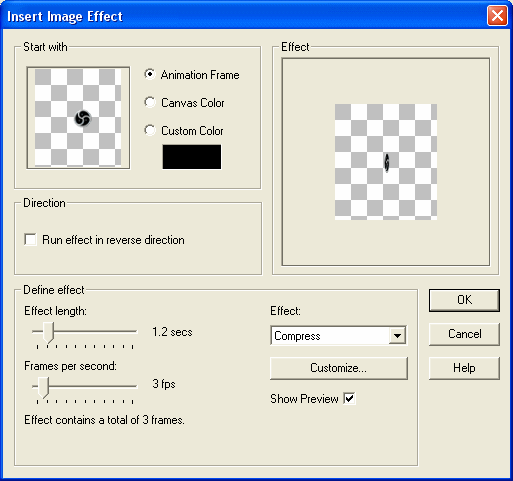Enable Run effect in reverse direction

(x=30, y=240)
